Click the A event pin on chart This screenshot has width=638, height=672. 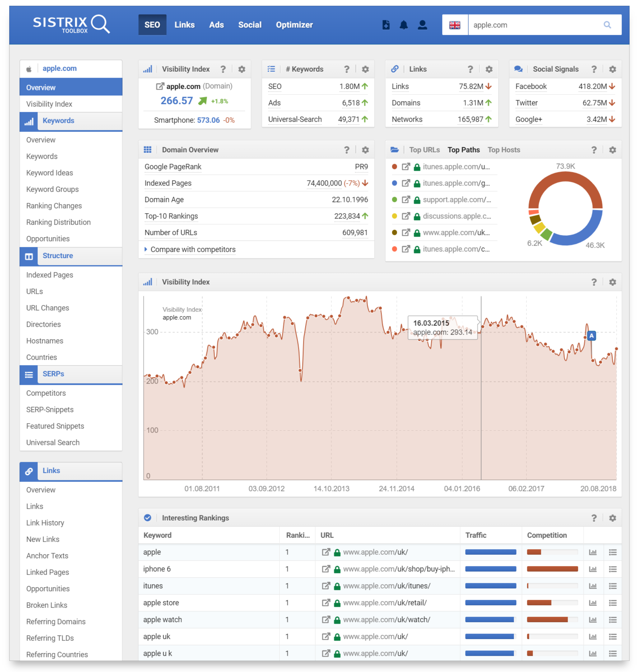click(591, 336)
